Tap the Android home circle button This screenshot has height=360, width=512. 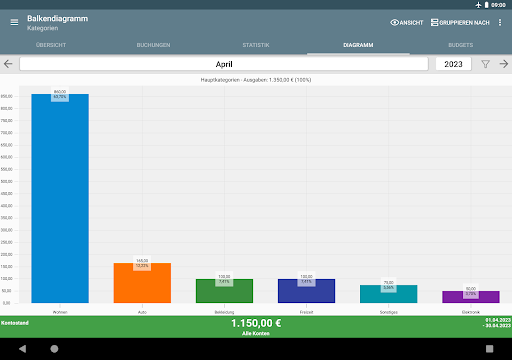coord(54,349)
